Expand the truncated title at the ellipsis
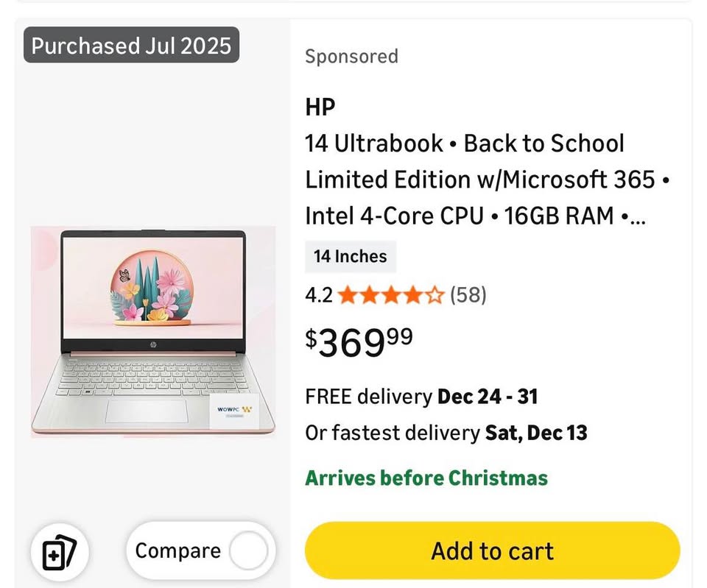This screenshot has width=707, height=588. (x=636, y=217)
